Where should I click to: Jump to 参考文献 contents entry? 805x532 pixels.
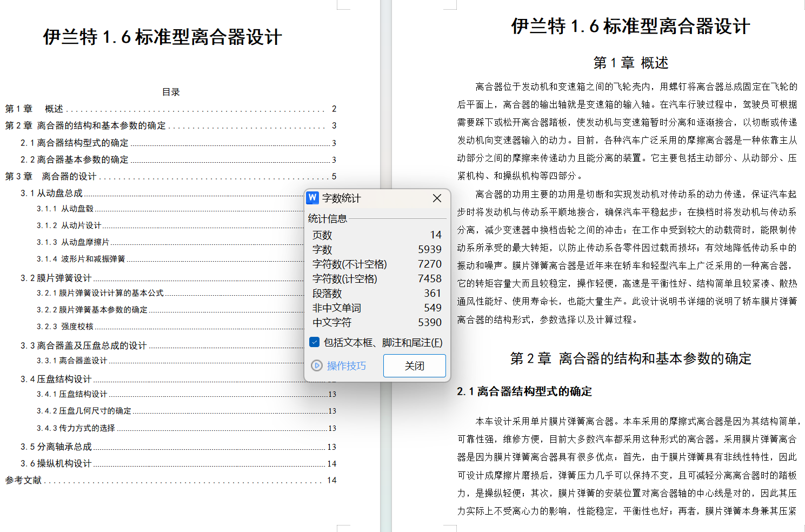click(23, 480)
